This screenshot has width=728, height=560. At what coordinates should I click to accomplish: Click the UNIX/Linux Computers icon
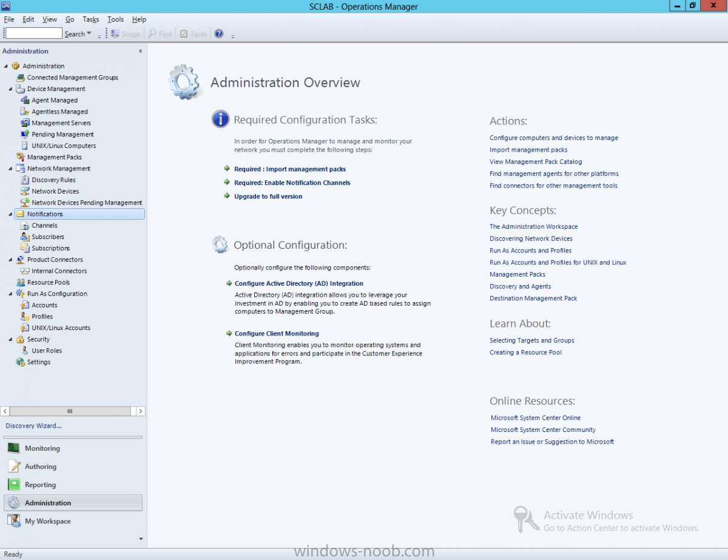pos(25,146)
